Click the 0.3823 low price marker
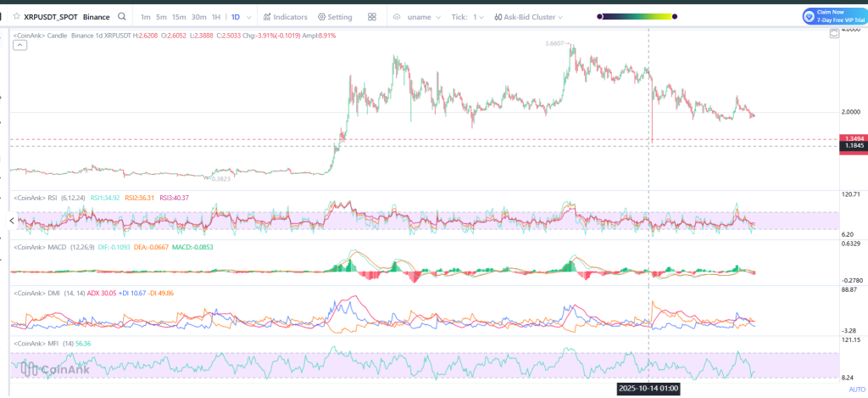The image size is (868, 398). click(x=221, y=178)
